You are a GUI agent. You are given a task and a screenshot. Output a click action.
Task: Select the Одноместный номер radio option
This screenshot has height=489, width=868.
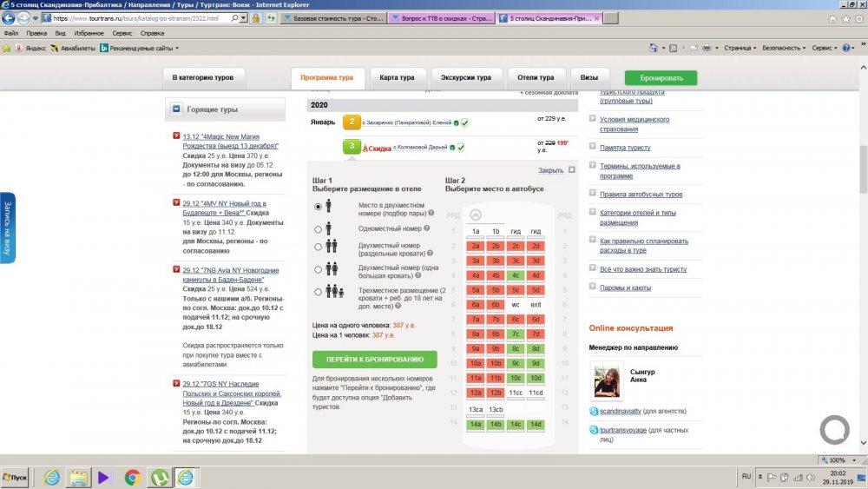click(319, 228)
